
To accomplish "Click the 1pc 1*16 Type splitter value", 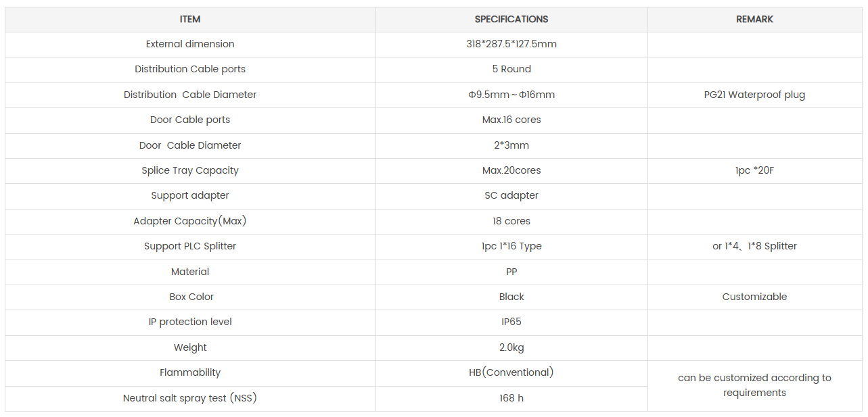I will pos(511,246).
